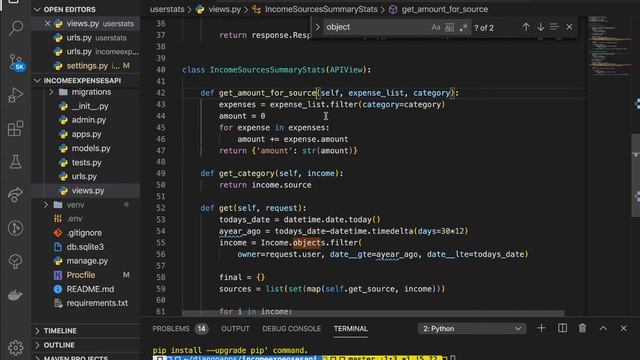
Task: Open the Run and Debug view
Action: pos(16,95)
